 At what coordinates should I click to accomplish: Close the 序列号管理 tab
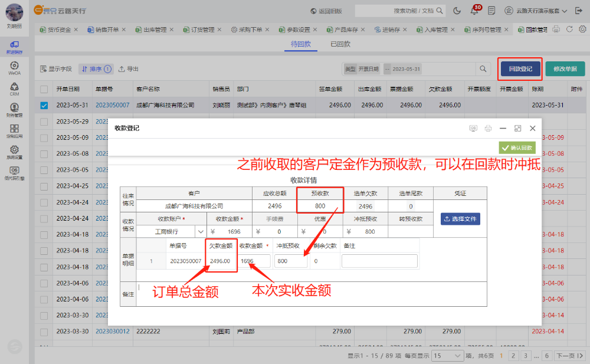tap(506, 29)
